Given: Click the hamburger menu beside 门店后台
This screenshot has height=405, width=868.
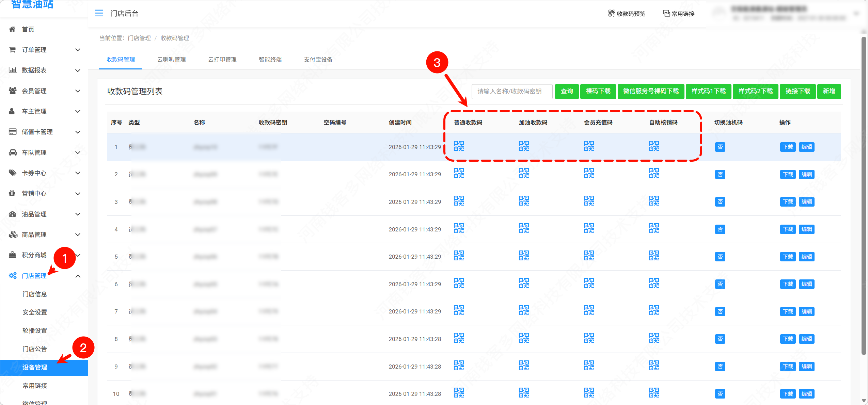Looking at the screenshot, I should coord(99,13).
